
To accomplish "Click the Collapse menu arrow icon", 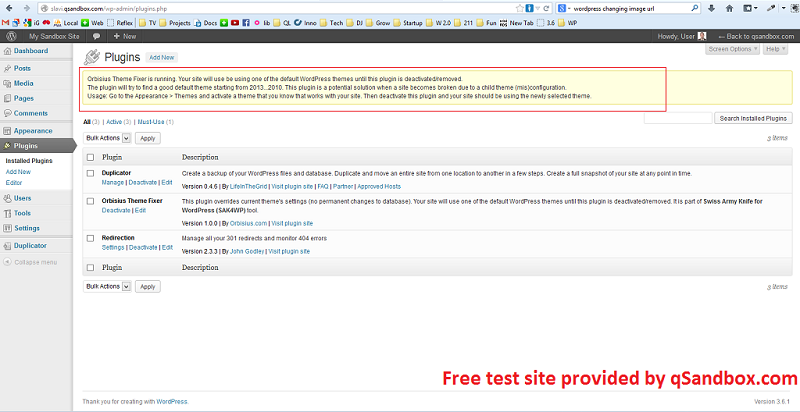I will [7, 262].
